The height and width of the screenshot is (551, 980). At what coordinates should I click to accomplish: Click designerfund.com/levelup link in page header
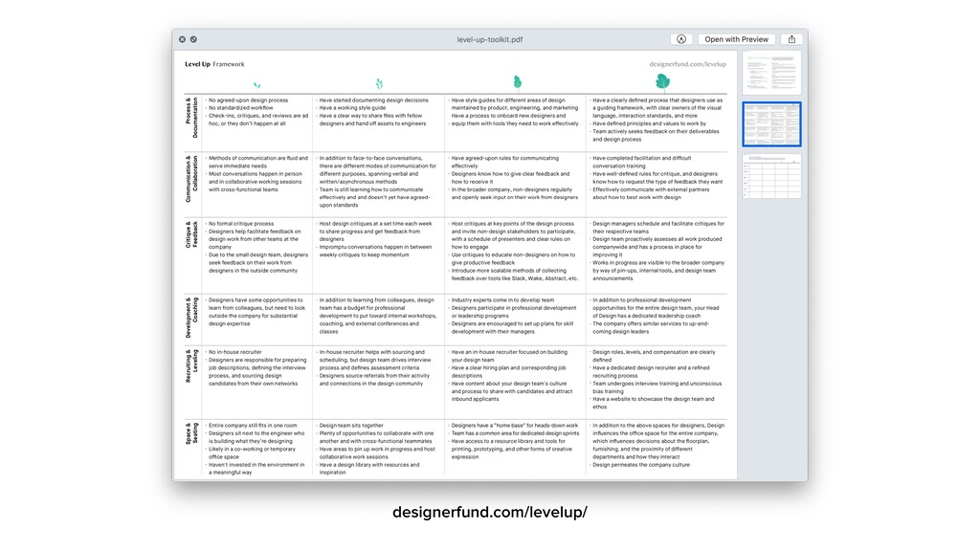pos(687,64)
